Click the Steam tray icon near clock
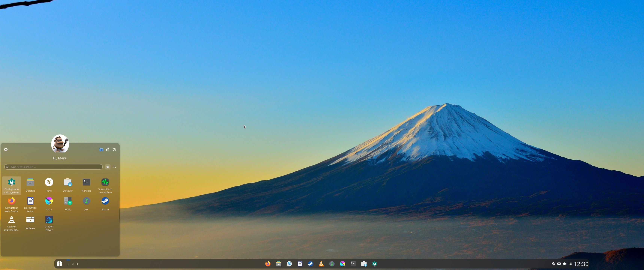The width and height of the screenshot is (644, 270). [553, 264]
